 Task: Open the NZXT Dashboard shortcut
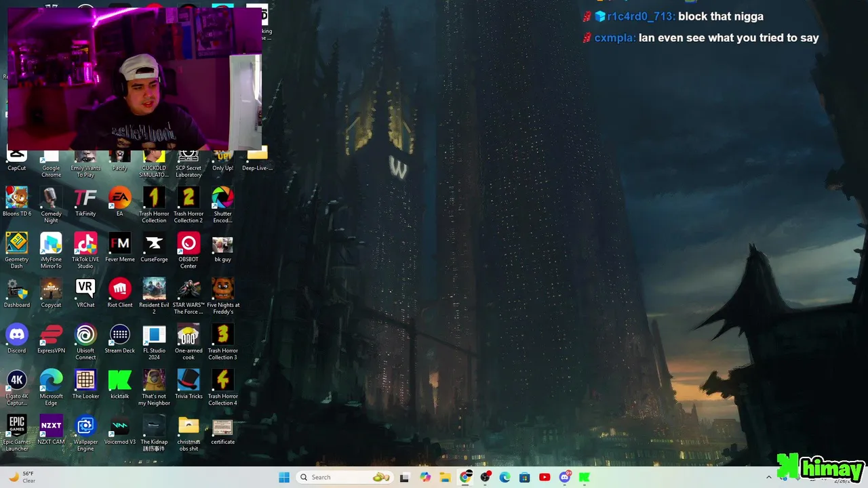17,293
